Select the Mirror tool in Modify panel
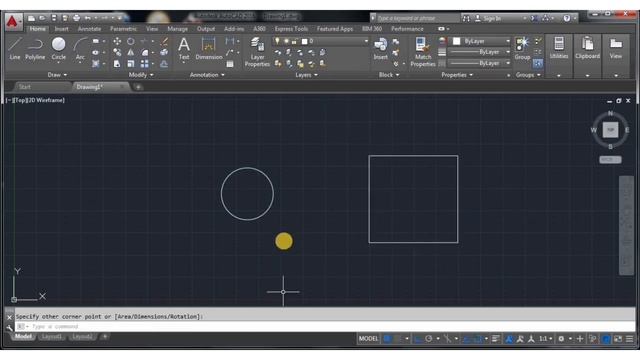The width and height of the screenshot is (640, 360). (131, 52)
